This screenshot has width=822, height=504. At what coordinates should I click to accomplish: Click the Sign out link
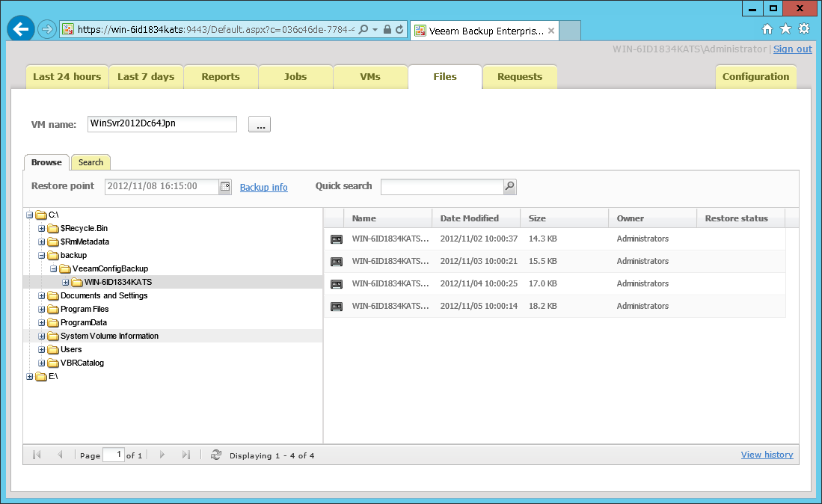coord(793,49)
